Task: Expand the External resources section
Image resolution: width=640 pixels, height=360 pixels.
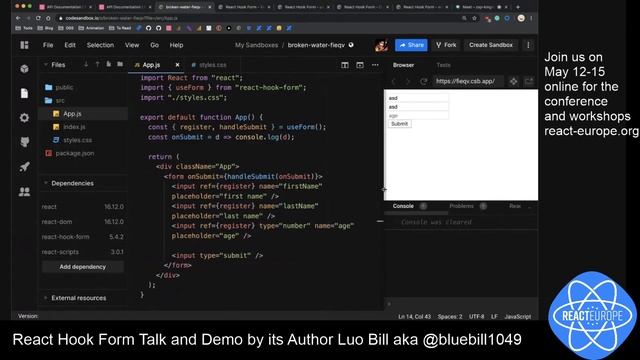Action: (46, 298)
